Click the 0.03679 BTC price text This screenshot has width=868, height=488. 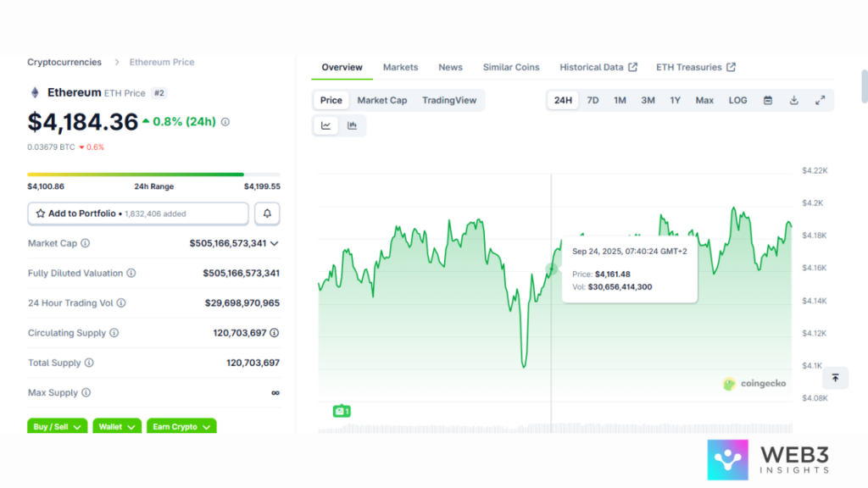tap(51, 147)
